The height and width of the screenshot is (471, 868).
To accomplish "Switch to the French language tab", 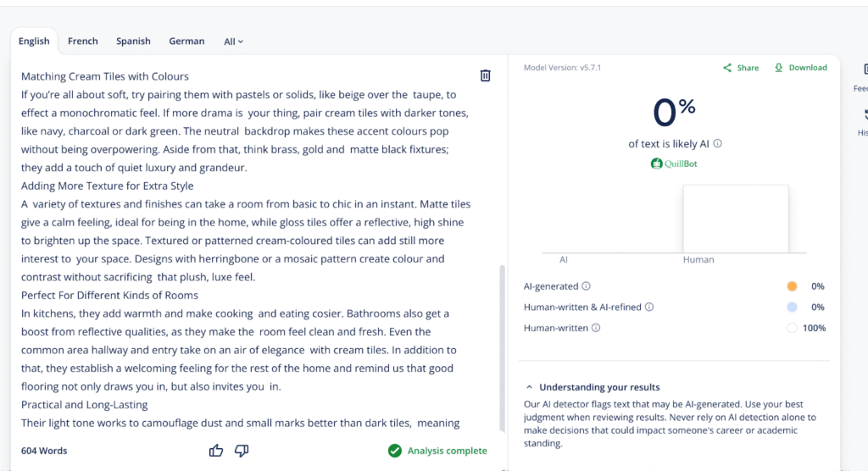I will pyautogui.click(x=83, y=41).
